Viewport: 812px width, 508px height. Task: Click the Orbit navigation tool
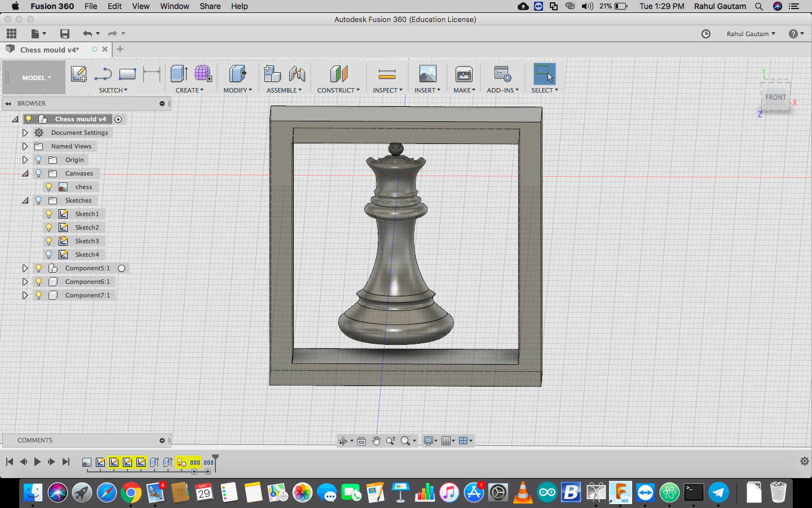tap(343, 441)
